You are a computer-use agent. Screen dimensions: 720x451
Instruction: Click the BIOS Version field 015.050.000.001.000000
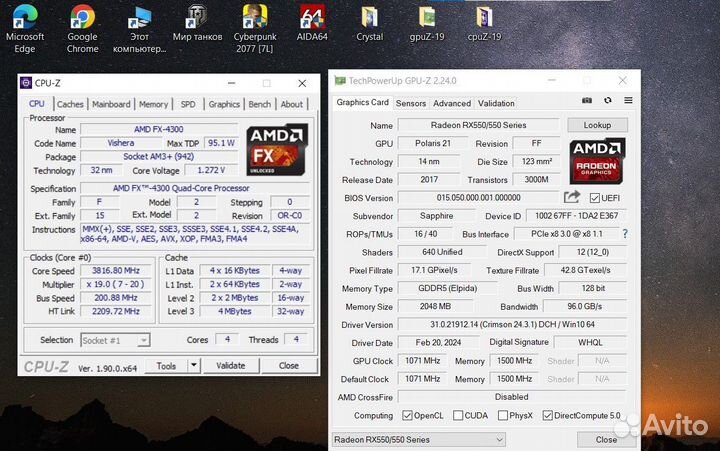[x=478, y=198]
